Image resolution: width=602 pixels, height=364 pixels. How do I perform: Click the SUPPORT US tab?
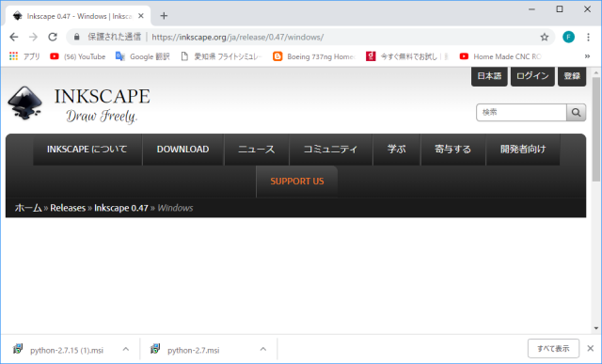(297, 182)
